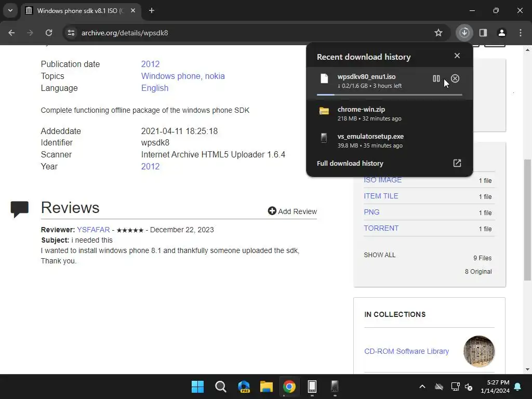Launch Microsoft Edge preview from taskbar
532x399 pixels.
pyautogui.click(x=244, y=387)
